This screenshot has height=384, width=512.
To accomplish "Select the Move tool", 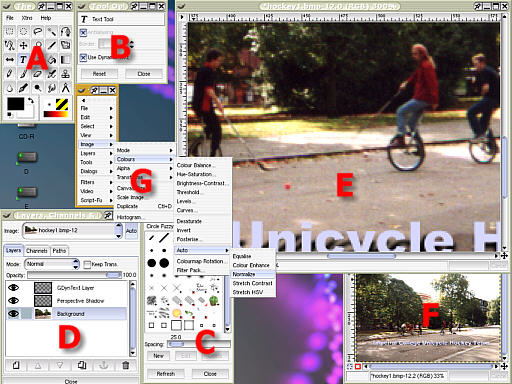I will (23, 45).
